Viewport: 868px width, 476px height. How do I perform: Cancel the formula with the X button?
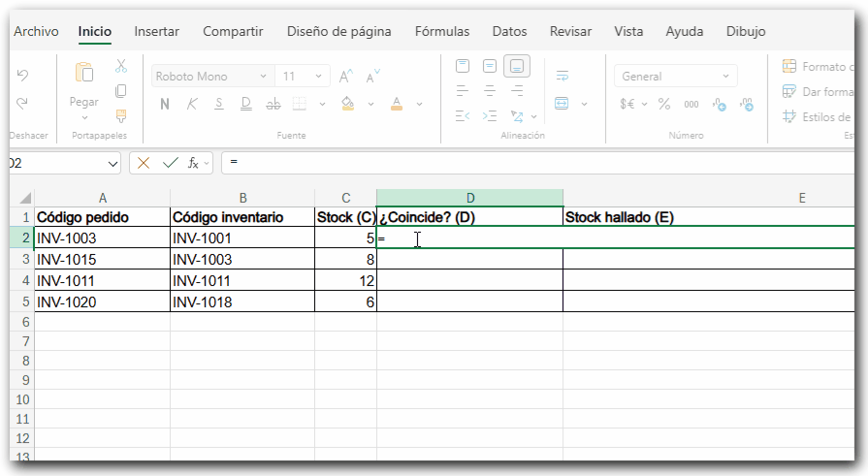144,163
